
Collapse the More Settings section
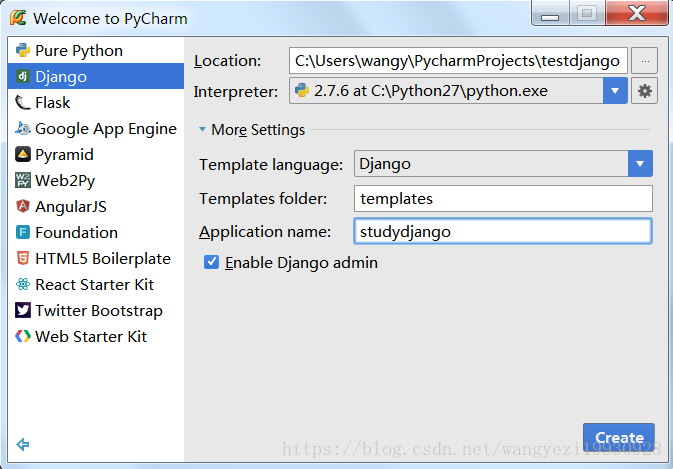point(202,129)
